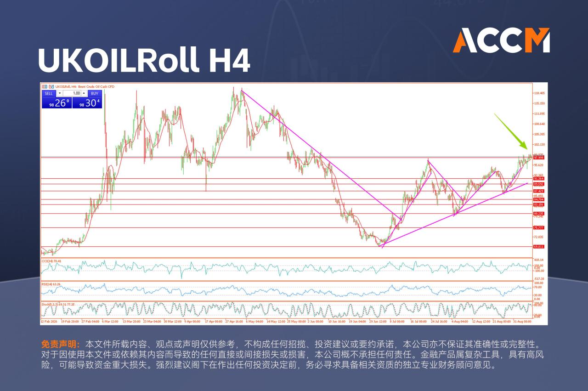Click the RSI(14) indicator label
The width and height of the screenshot is (588, 391).
pos(51,284)
